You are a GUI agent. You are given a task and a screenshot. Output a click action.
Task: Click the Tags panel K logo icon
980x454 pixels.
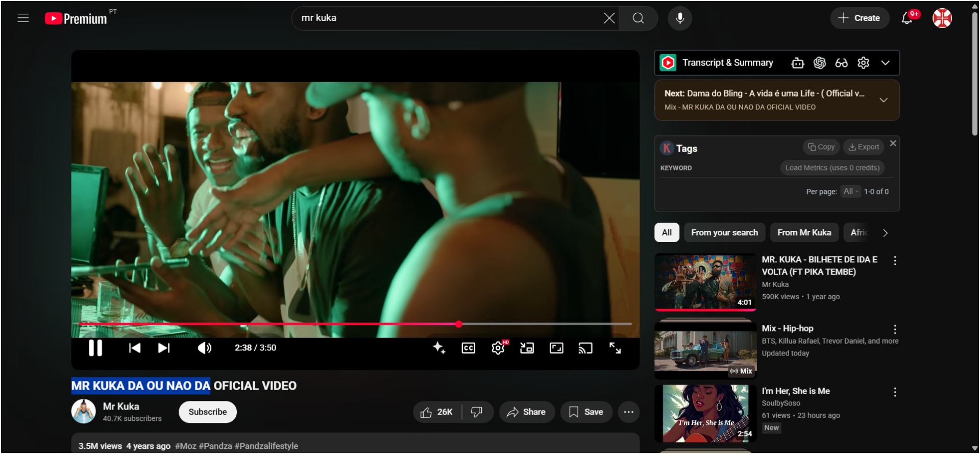[667, 149]
